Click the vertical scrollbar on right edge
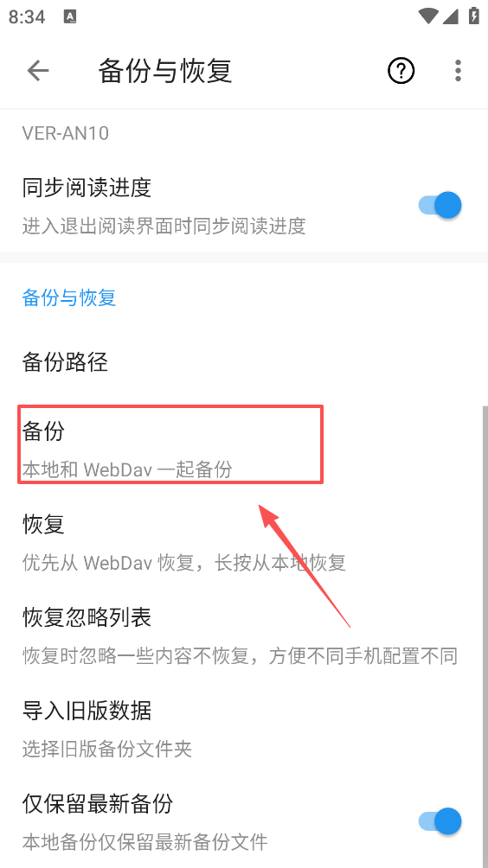 pyautogui.click(x=485, y=636)
